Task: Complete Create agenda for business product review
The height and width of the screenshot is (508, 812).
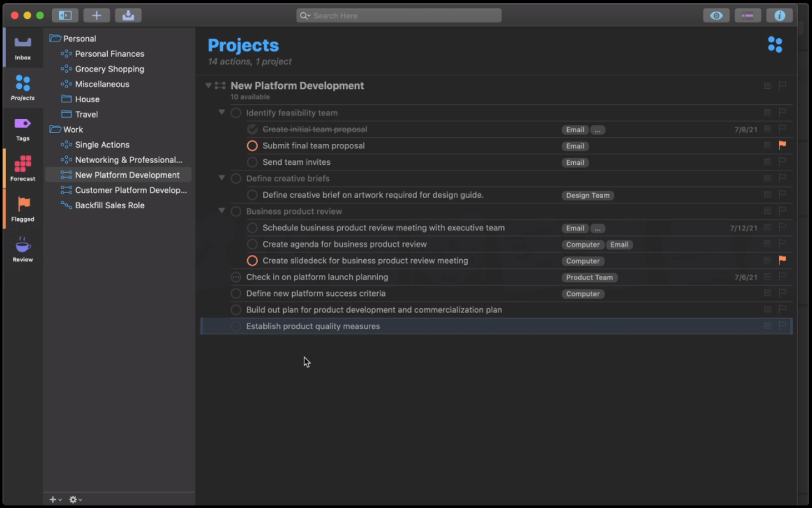Action: 252,245
